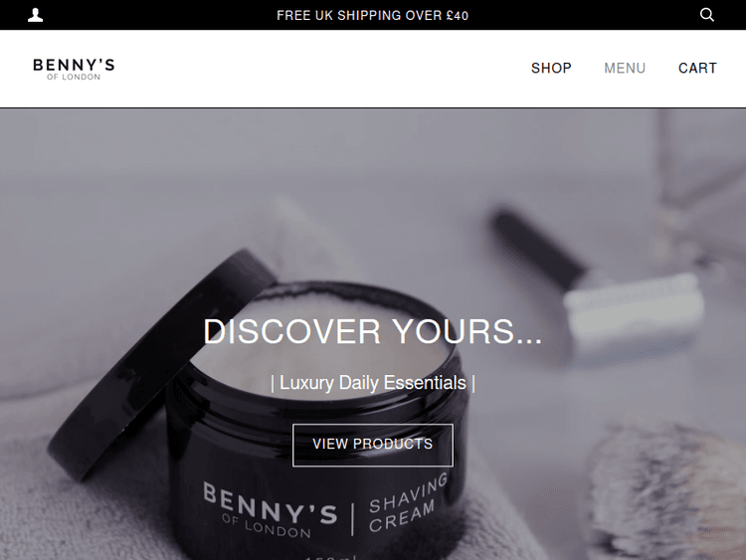
Task: Open the CART link
Action: coord(697,68)
